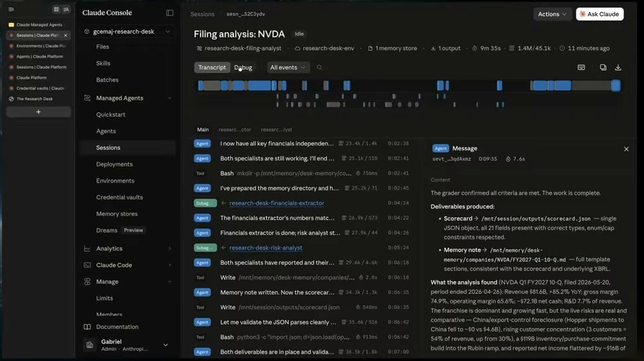Close the Sessions | Claude Platform browser tab
The height and width of the screenshot is (361, 644).
pos(65,36)
